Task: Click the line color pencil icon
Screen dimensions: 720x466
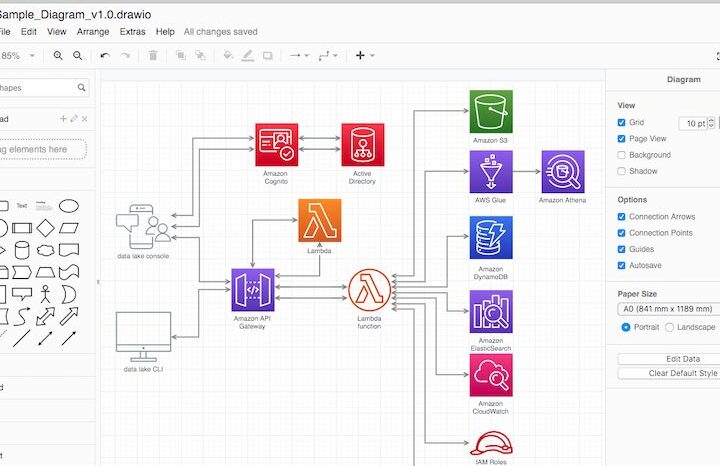Action: [248, 56]
